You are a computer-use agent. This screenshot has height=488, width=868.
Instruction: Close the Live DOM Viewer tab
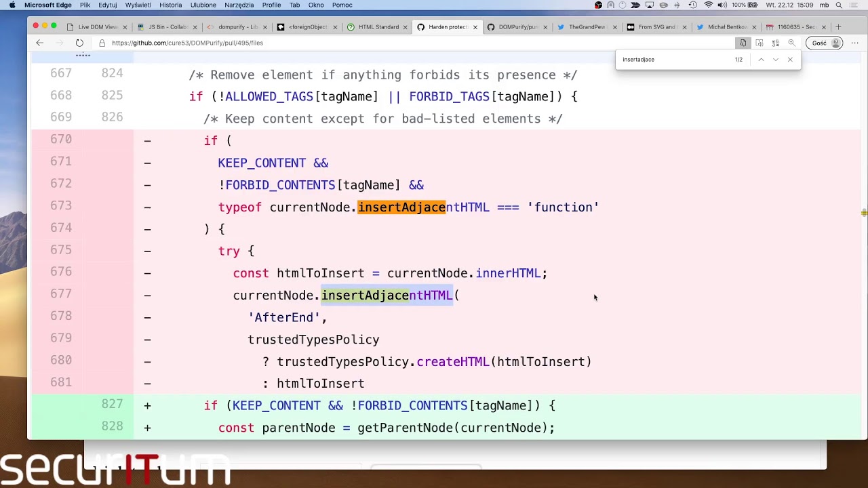pyautogui.click(x=125, y=27)
